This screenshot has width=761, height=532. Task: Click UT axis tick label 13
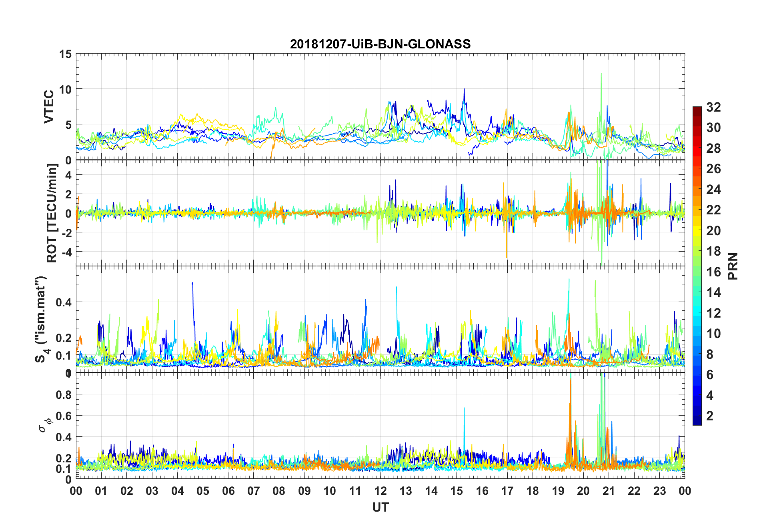click(x=406, y=491)
